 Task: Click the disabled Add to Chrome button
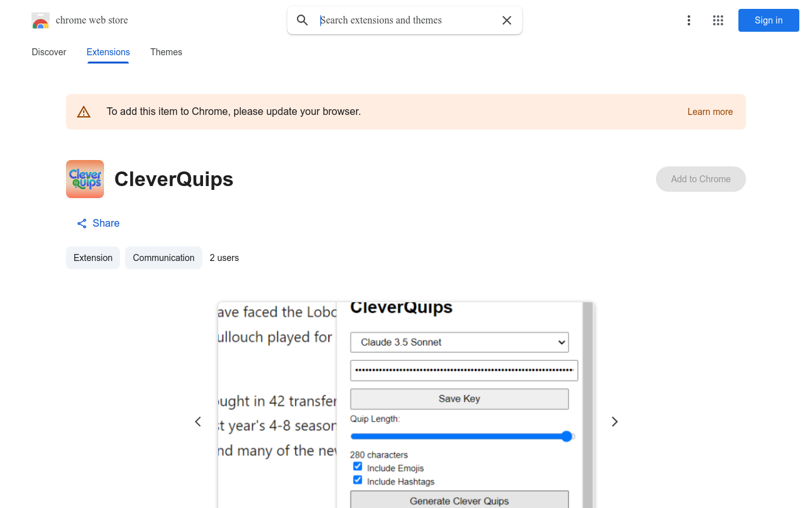click(x=701, y=179)
